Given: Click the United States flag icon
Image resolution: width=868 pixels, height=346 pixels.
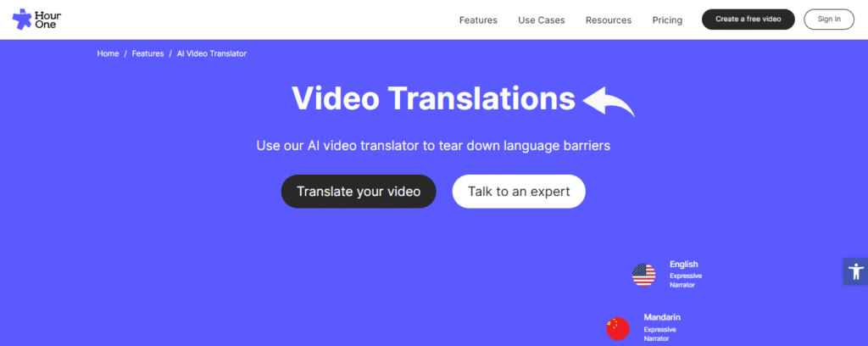Looking at the screenshot, I should coord(643,275).
